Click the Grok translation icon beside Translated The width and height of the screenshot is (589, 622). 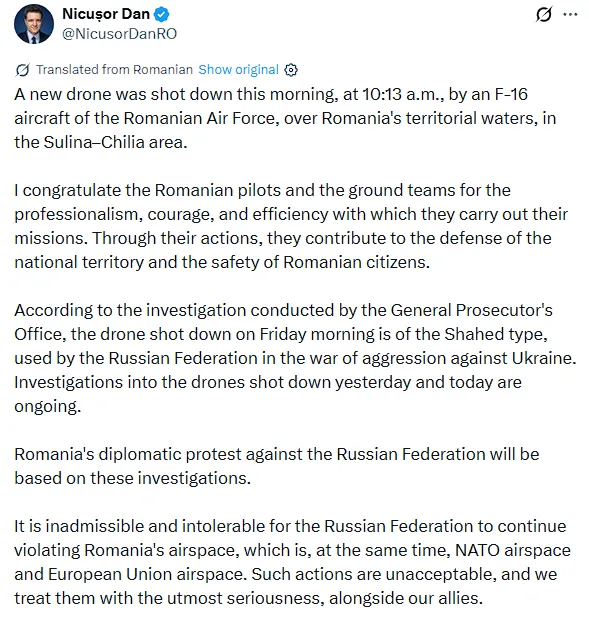pyautogui.click(x=23, y=70)
